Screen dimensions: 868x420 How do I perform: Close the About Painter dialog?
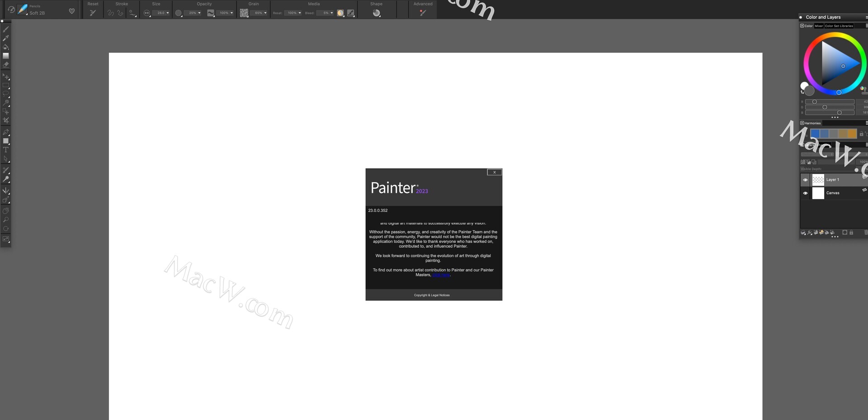point(494,172)
